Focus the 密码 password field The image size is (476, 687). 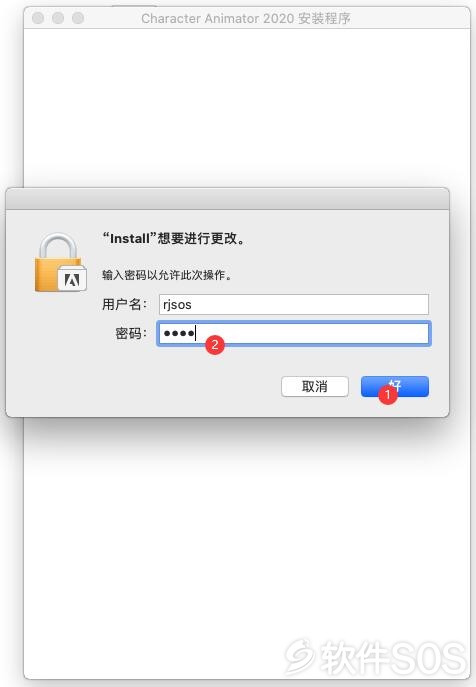coord(294,333)
